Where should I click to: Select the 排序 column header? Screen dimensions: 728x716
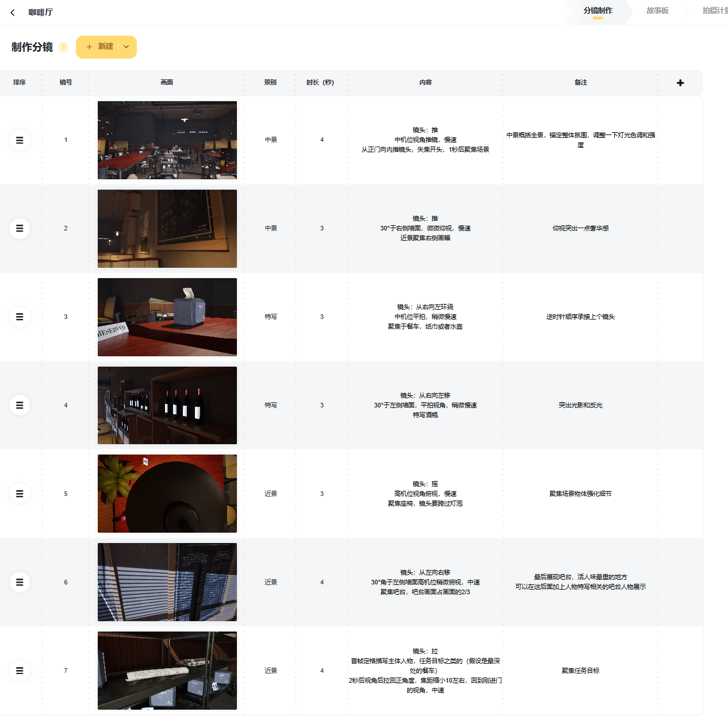[20, 83]
